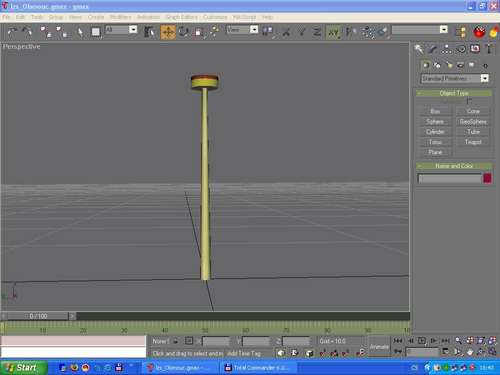The height and width of the screenshot is (375, 500).
Task: Collapse the Object Type rollout
Action: 454,93
